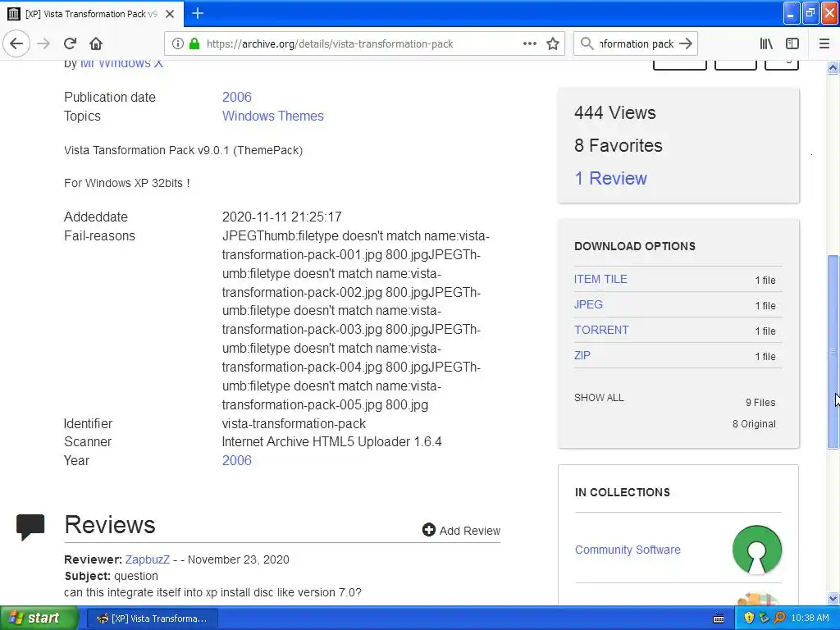The width and height of the screenshot is (840, 630).
Task: Click the search magnifier icon
Action: 587,43
